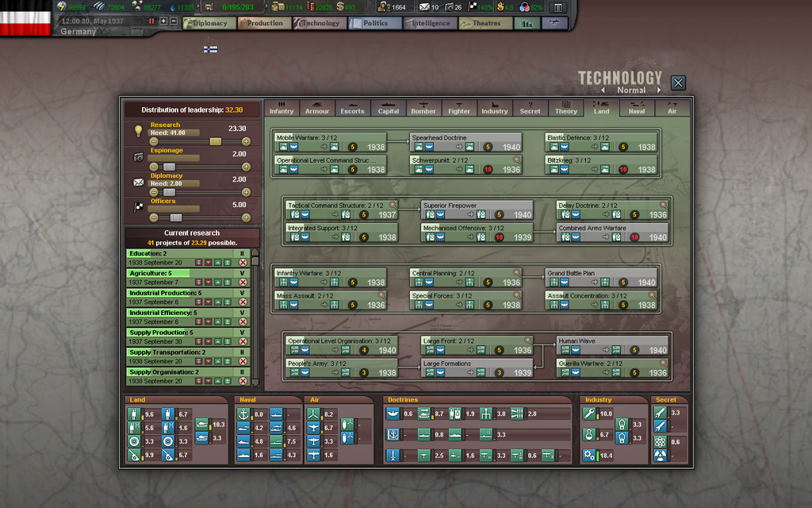The image size is (812, 508).
Task: Click the Research leadership slider handle
Action: 215,141
